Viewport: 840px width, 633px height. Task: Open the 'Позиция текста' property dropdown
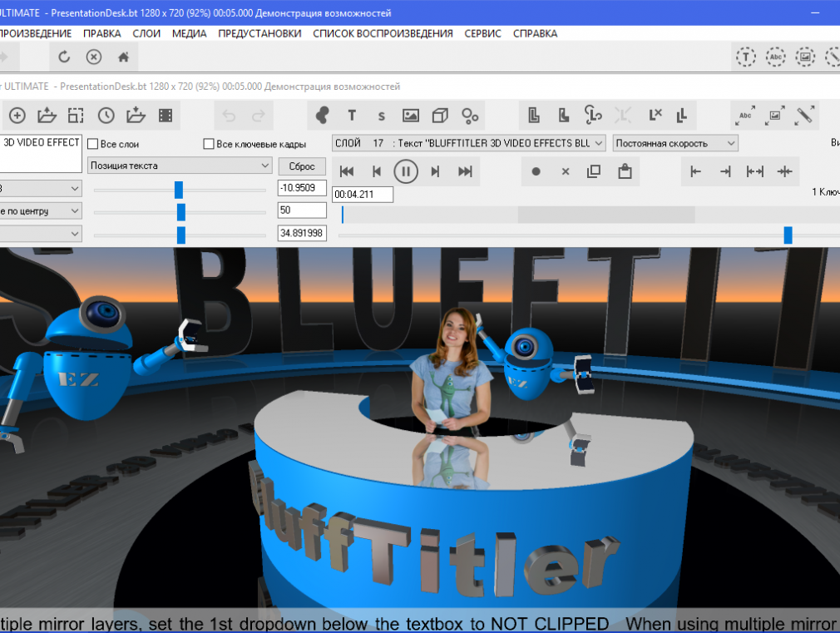(180, 166)
